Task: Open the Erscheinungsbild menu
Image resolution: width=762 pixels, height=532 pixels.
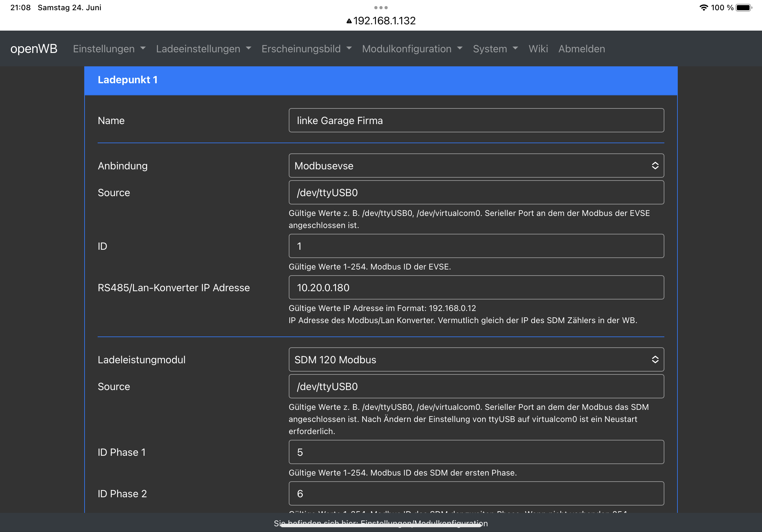Action: tap(306, 49)
